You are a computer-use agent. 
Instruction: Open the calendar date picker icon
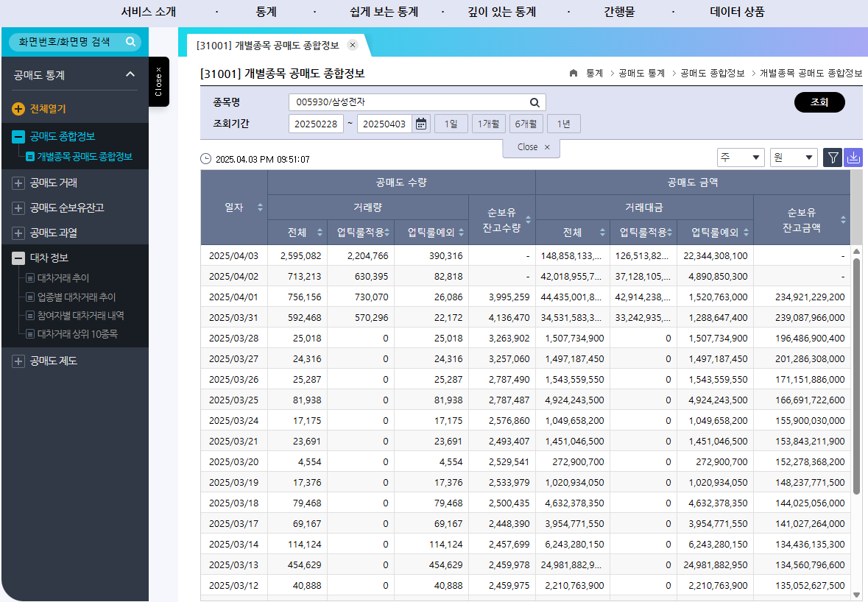click(x=420, y=124)
